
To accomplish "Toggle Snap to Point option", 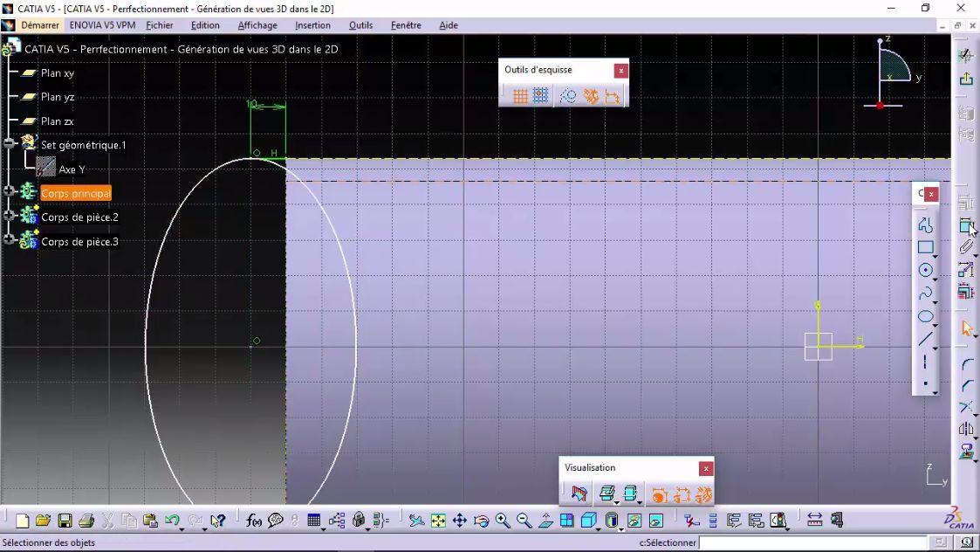I will [541, 96].
